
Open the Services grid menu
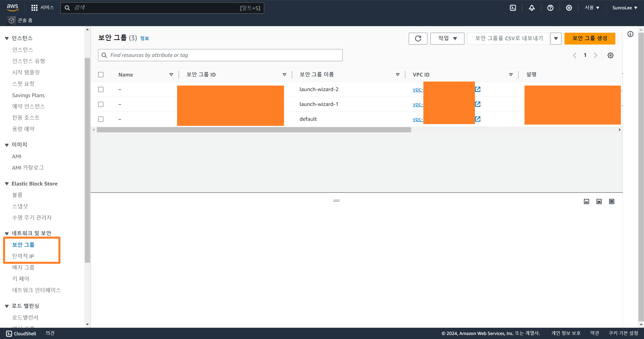(x=34, y=8)
